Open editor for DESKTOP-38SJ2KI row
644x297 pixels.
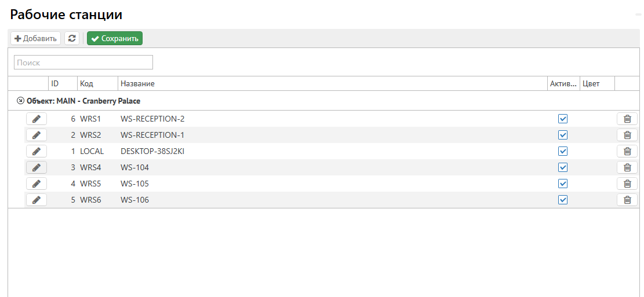click(36, 151)
